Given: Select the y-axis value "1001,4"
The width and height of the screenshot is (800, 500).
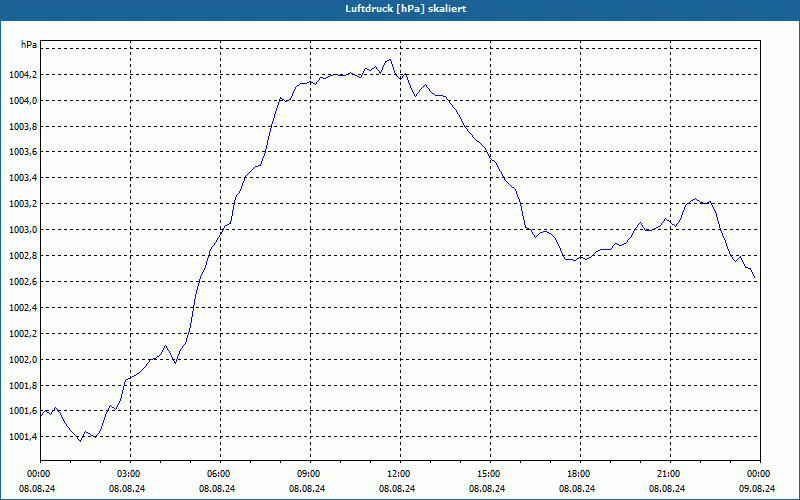Looking at the screenshot, I should tap(23, 437).
